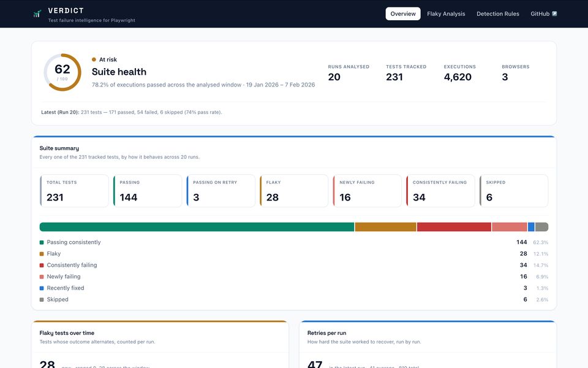Click the 14.7% legend percentage
The width and height of the screenshot is (588, 368).
(540, 266)
